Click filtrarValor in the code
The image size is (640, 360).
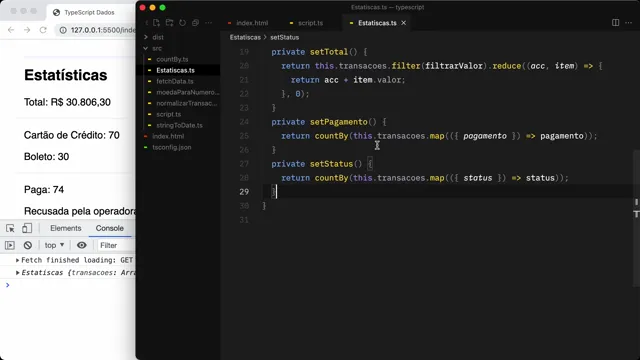click(x=454, y=66)
